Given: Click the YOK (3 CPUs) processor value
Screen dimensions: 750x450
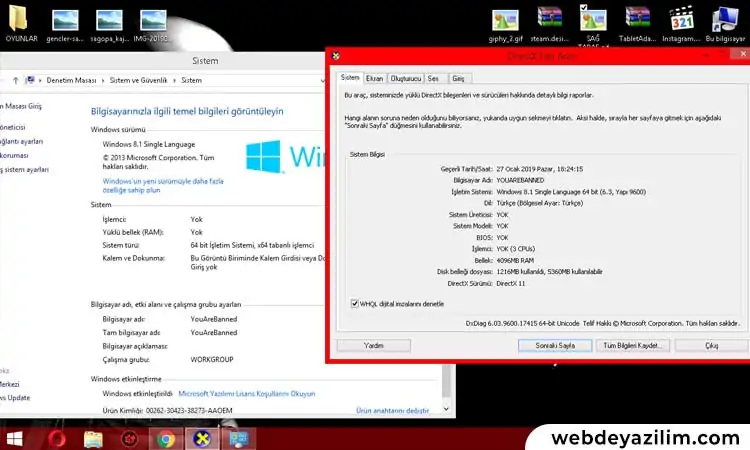Looking at the screenshot, I should click(x=516, y=249).
